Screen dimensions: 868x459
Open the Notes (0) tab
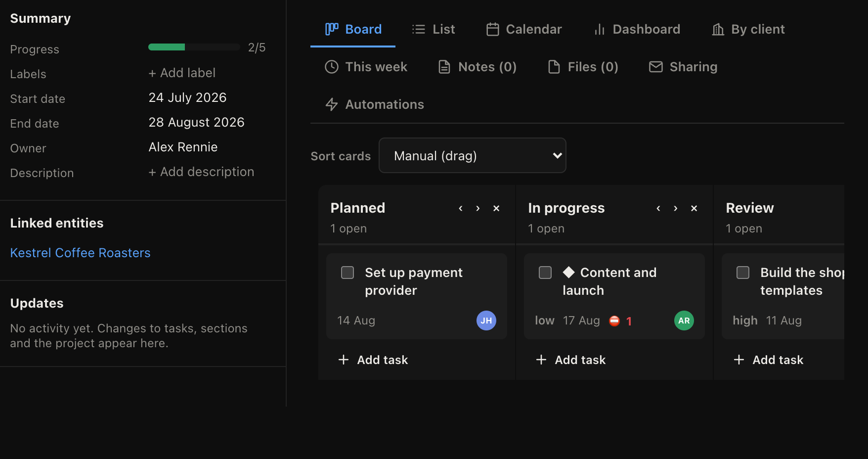pos(477,67)
